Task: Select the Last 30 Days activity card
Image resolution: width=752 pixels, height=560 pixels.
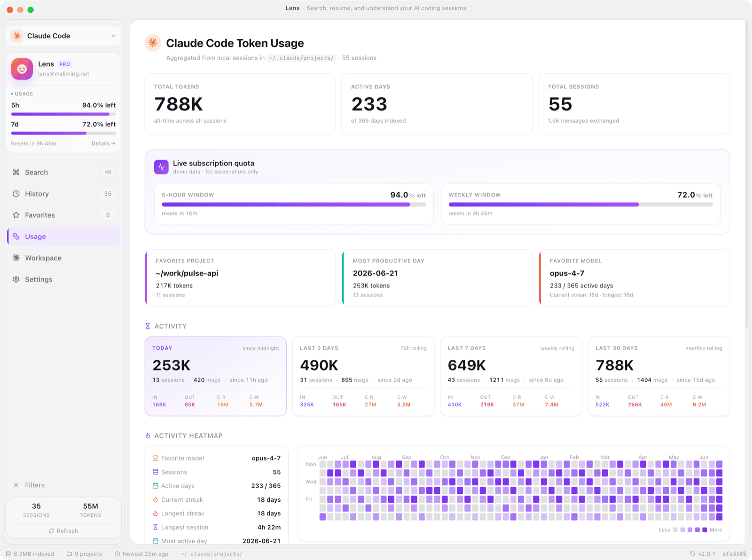Action: pos(659,376)
